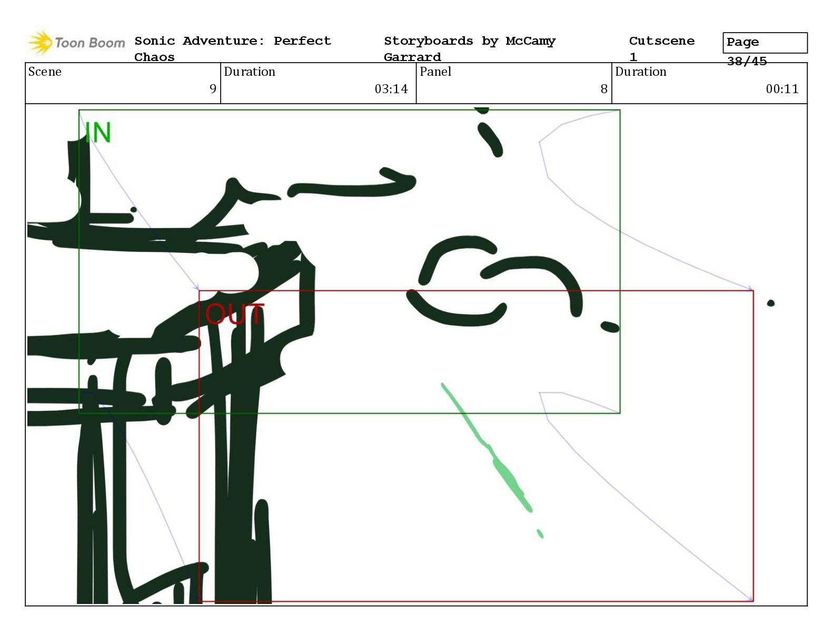Click the Page 38/45 box
The height and width of the screenshot is (644, 834).
765,43
